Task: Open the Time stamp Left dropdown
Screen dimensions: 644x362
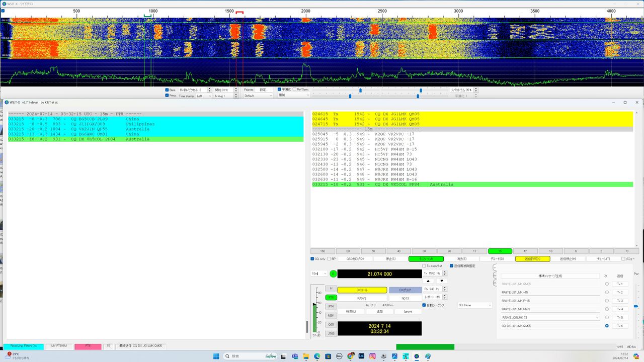Action: (x=204, y=96)
